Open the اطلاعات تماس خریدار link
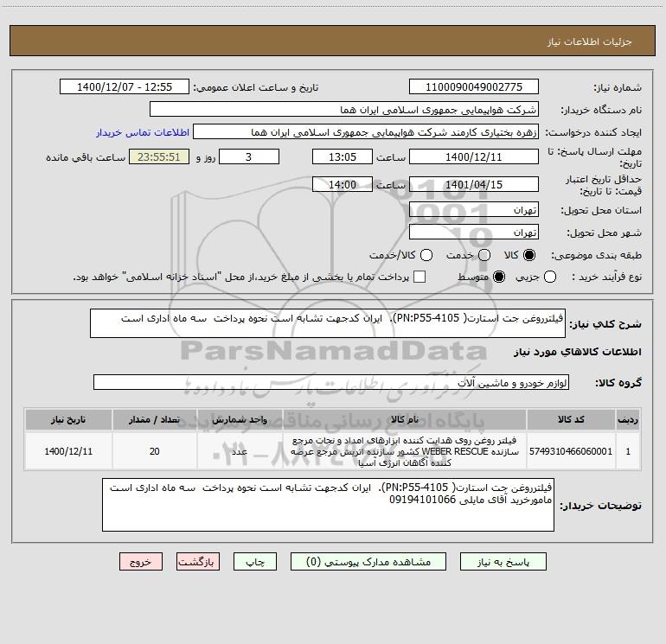This screenshot has height=644, width=666. (143, 132)
